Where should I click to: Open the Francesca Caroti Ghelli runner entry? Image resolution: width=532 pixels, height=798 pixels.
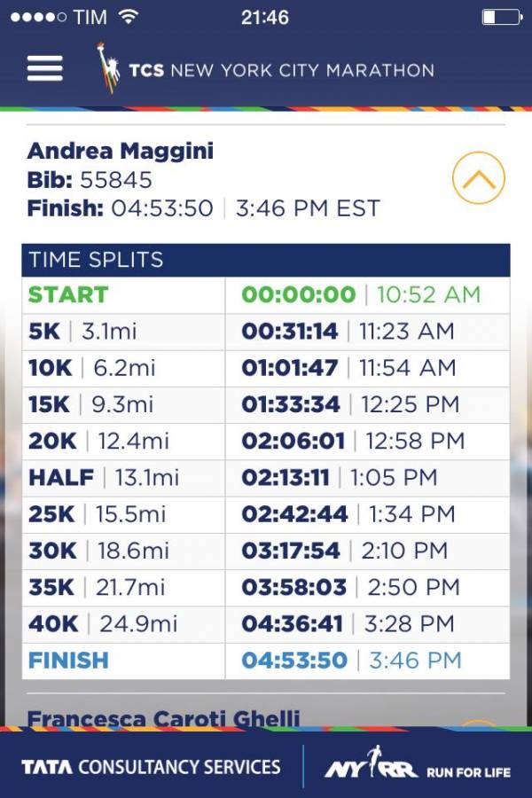pyautogui.click(x=163, y=718)
